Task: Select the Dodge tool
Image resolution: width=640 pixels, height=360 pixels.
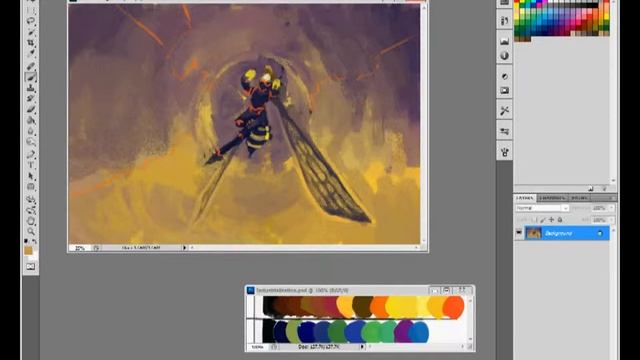Action: coord(31,142)
